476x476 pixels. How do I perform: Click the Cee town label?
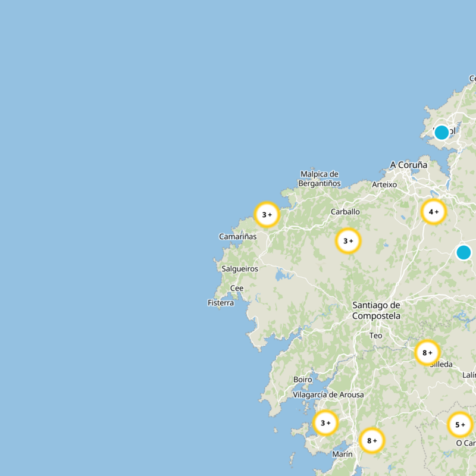tap(237, 288)
